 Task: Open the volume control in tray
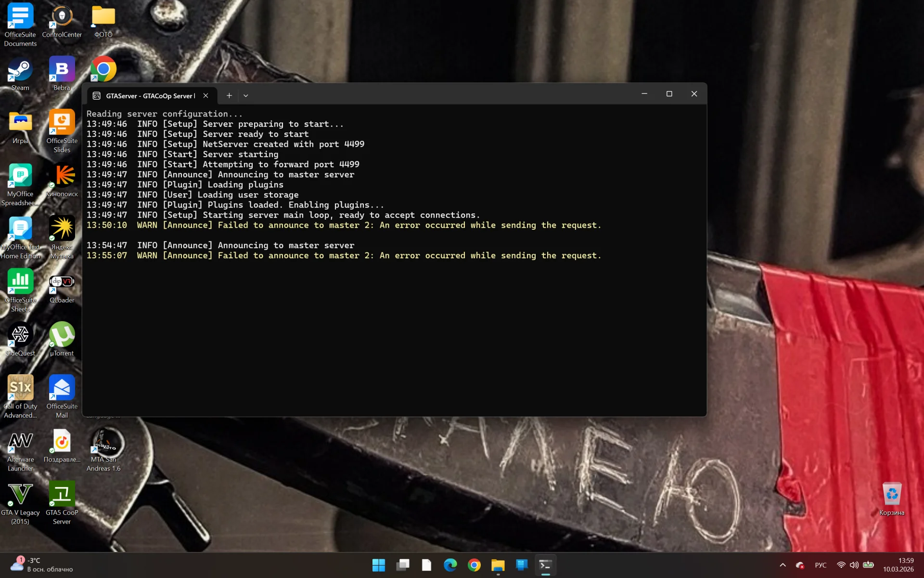coord(854,565)
